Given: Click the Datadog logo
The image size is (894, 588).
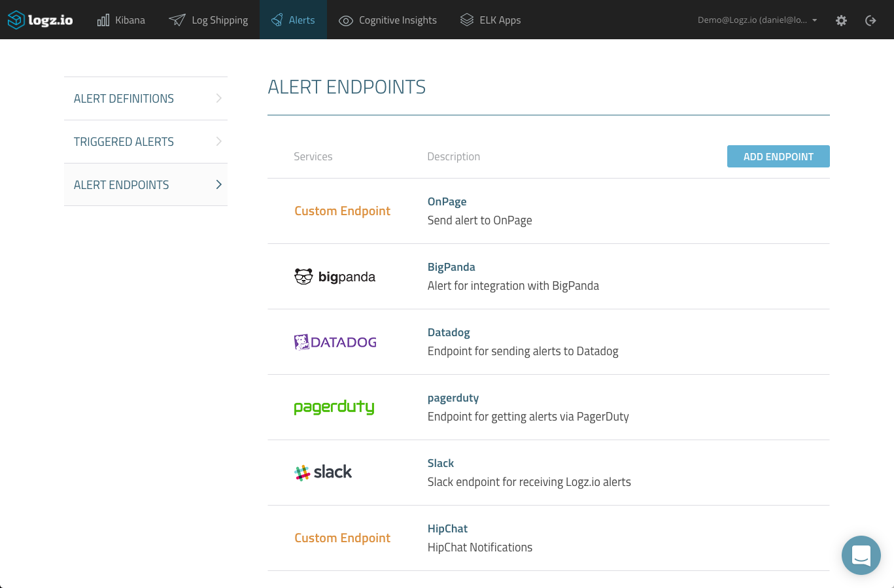Looking at the screenshot, I should 335,342.
